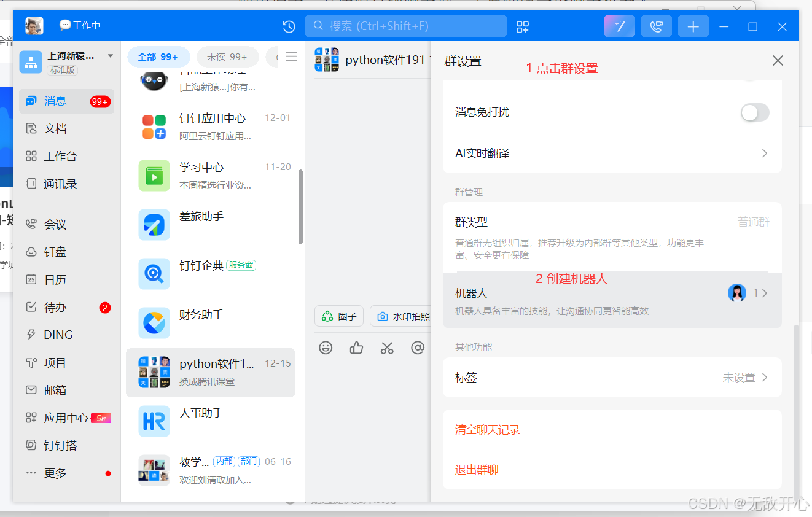The width and height of the screenshot is (812, 517).
Task: Open the 群类型 setting row
Action: (612, 237)
